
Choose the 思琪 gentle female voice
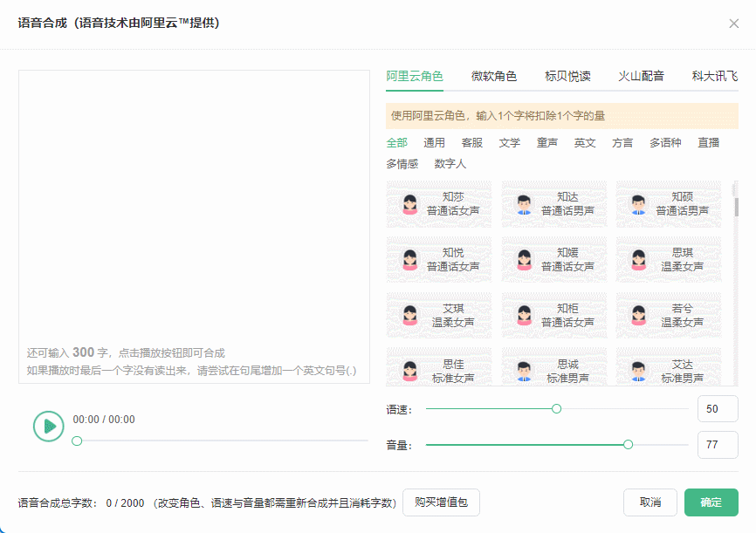(x=668, y=260)
